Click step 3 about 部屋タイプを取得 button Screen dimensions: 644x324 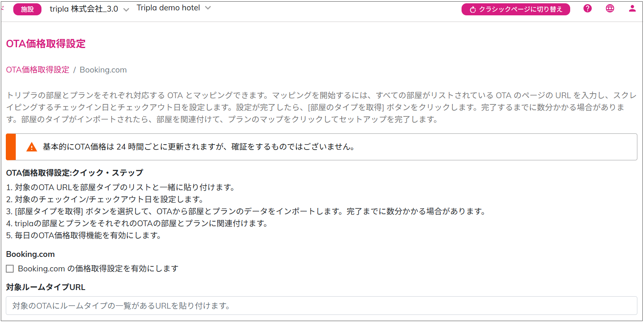pyautogui.click(x=246, y=211)
